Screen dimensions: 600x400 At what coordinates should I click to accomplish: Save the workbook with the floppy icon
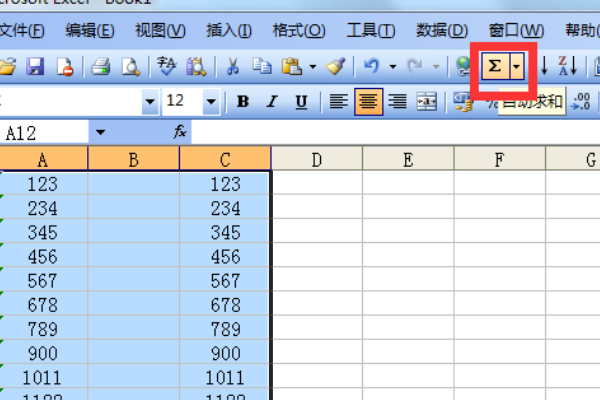coord(35,67)
